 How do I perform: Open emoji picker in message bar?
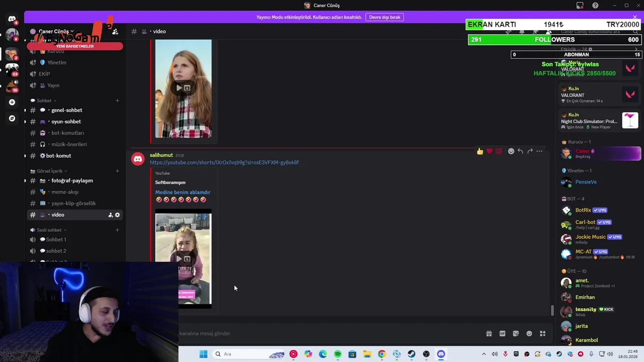529,333
